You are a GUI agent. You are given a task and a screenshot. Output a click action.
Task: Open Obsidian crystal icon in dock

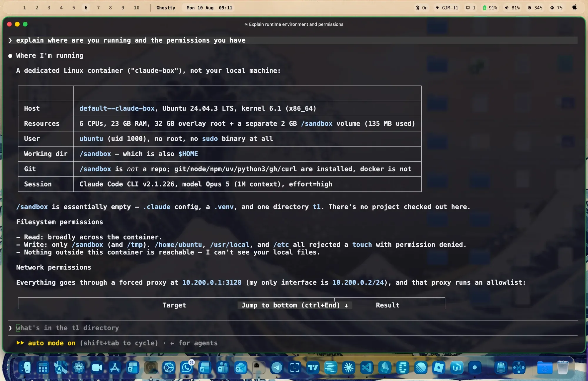[x=385, y=367]
